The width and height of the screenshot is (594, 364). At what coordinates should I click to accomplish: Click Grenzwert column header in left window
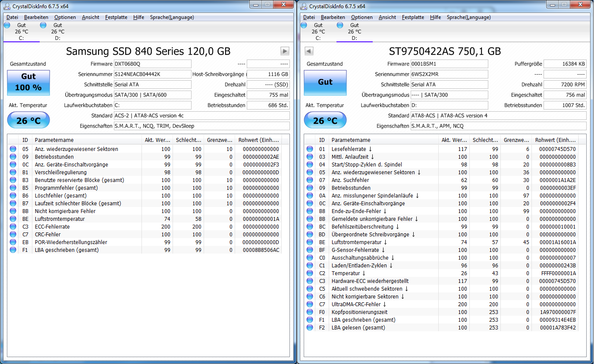click(x=220, y=140)
